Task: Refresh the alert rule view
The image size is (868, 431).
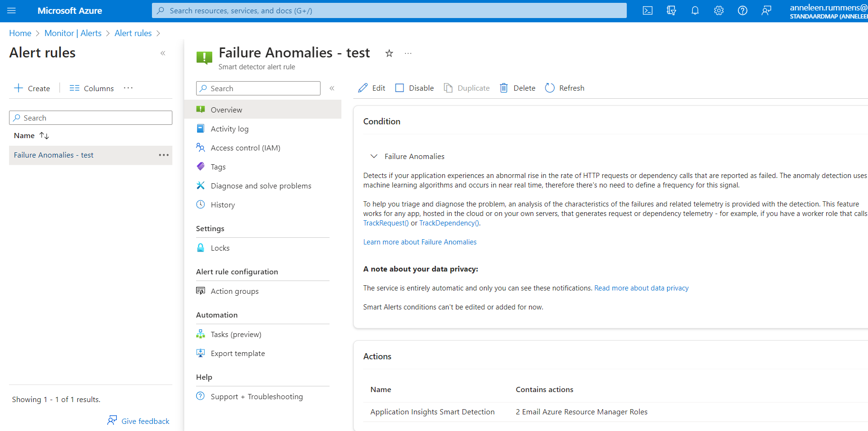Action: click(x=565, y=88)
